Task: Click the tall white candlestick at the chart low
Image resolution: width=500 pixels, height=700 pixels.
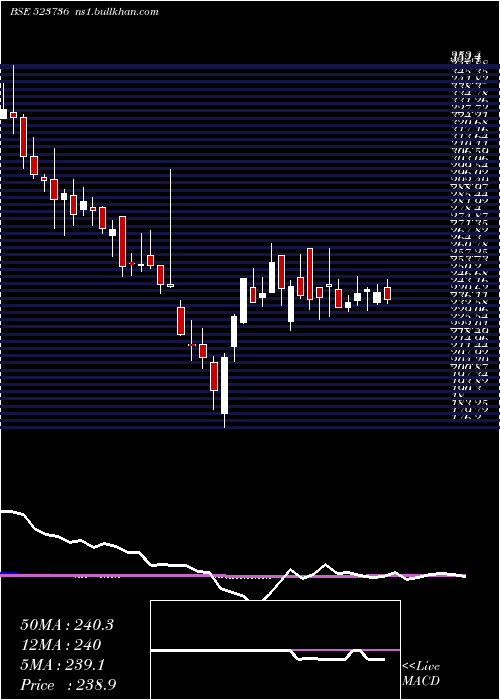Action: pos(224,385)
